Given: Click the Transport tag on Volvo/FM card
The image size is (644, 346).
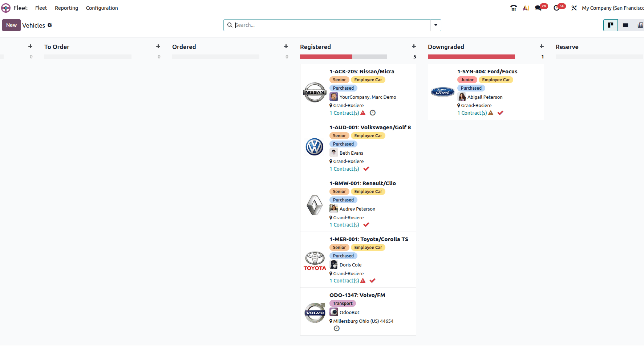Looking at the screenshot, I should click(343, 304).
